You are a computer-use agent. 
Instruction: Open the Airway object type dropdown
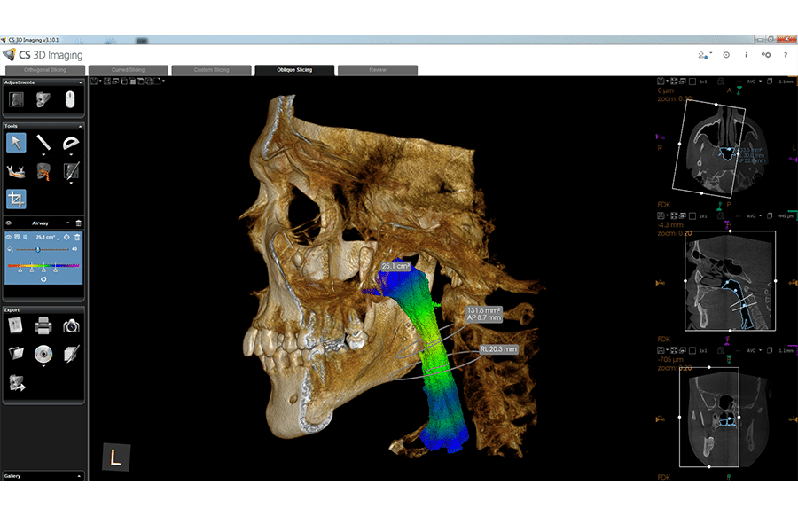pyautogui.click(x=67, y=223)
